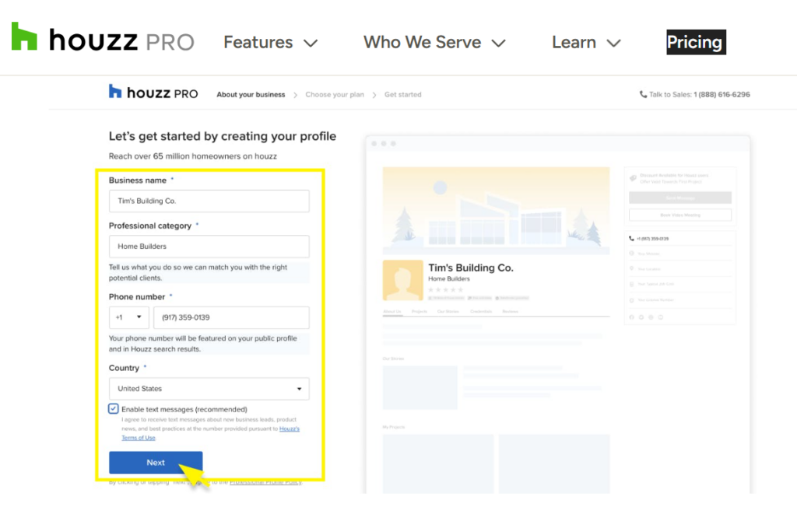This screenshot has width=797, height=532.
Task: Click the profile avatar placeholder in the preview
Action: 402,281
